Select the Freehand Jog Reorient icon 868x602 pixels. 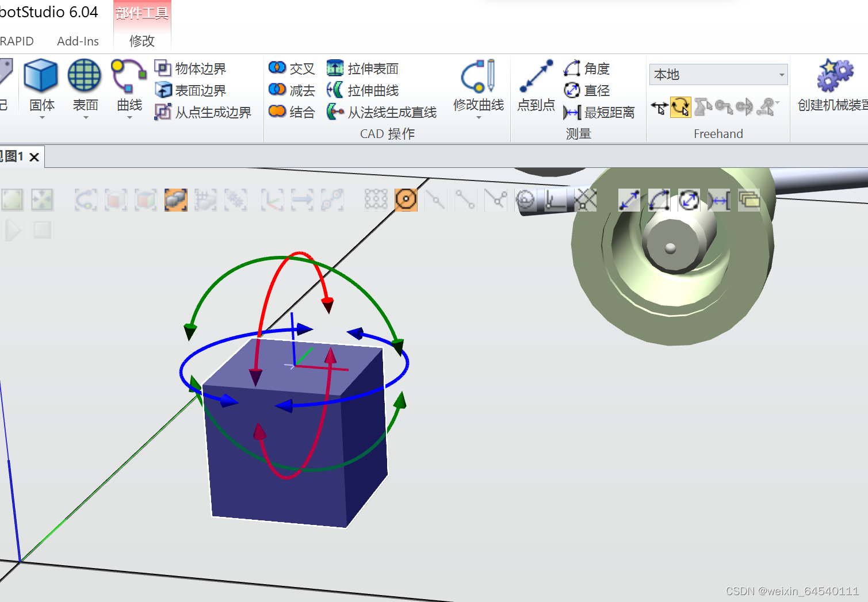click(x=744, y=107)
